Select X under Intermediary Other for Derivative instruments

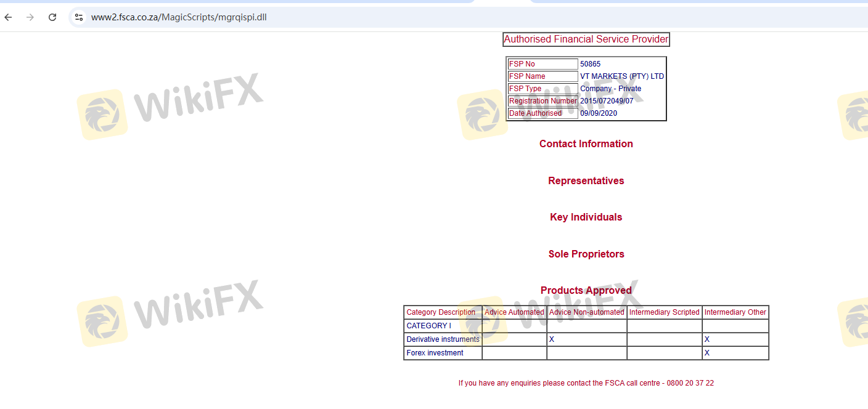point(707,339)
